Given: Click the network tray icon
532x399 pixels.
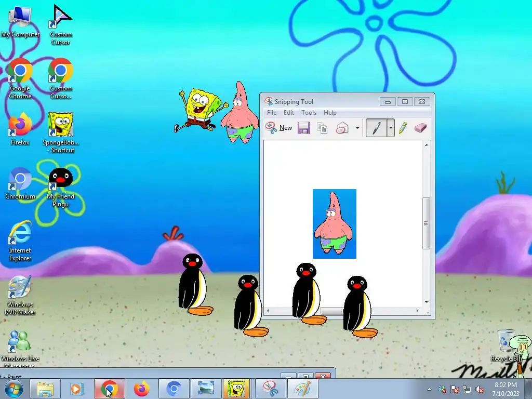Looking at the screenshot, I should (467, 389).
